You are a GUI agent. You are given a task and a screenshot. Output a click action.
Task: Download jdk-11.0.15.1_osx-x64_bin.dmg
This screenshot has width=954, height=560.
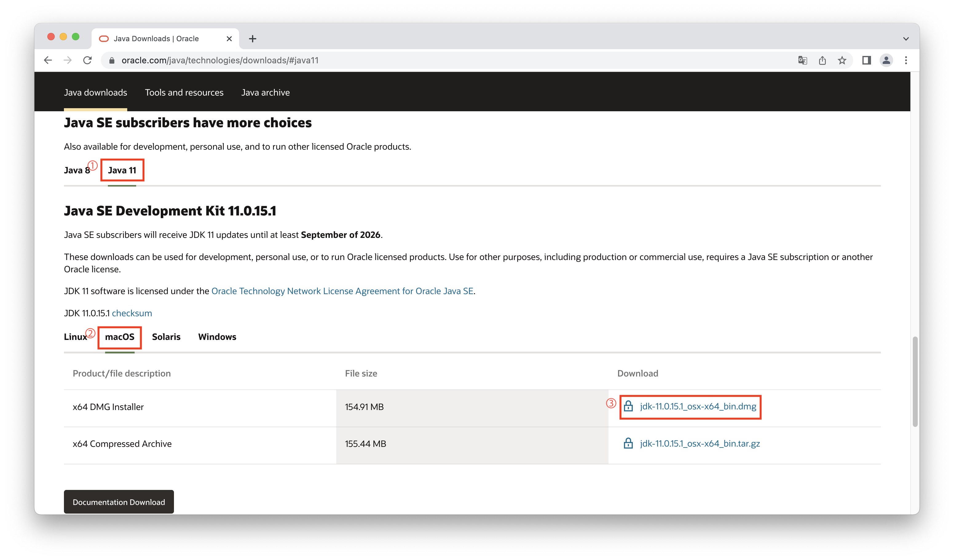point(698,406)
